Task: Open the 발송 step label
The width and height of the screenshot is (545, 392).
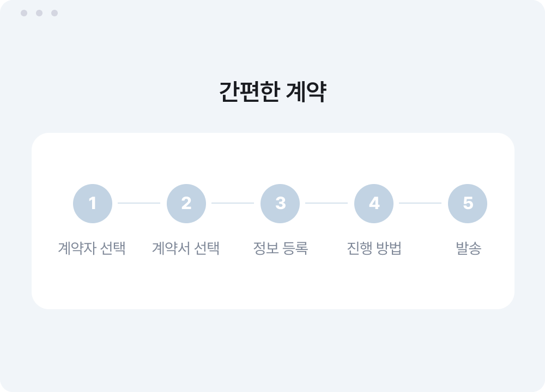Action: point(468,248)
